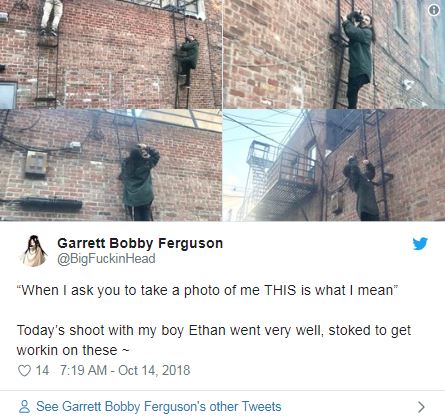The image size is (445, 419).
Task: Click the gray electrical box on brick wall
Action: pos(36,163)
